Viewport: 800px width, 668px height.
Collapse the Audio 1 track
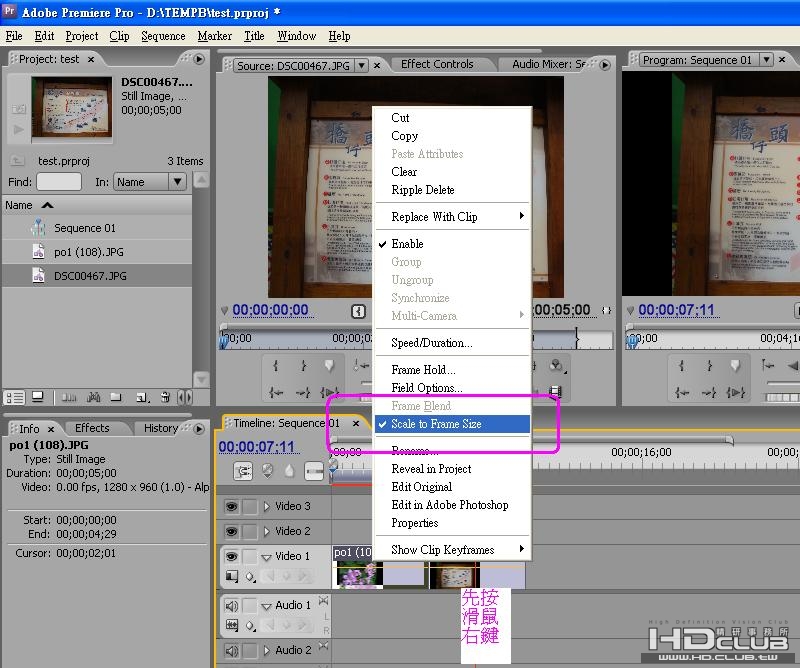coord(266,606)
